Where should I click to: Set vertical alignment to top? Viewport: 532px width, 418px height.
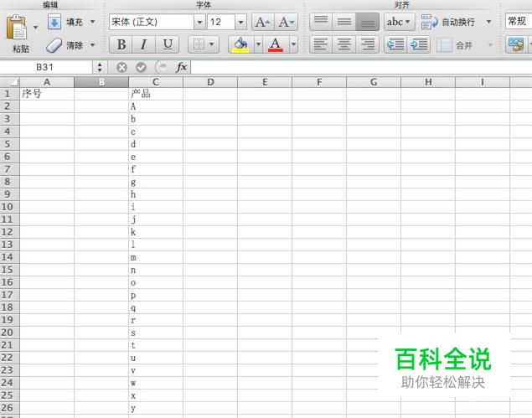click(321, 22)
